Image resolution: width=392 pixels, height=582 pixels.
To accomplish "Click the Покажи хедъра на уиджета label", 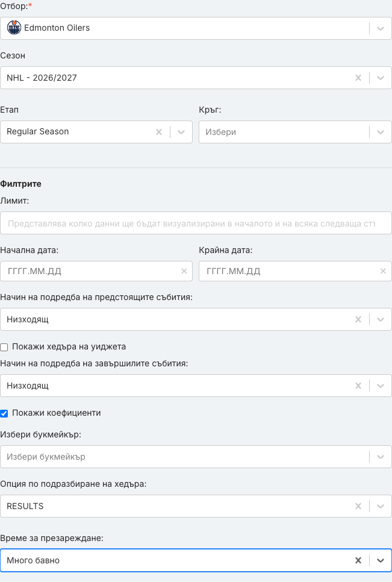I will pos(69,346).
